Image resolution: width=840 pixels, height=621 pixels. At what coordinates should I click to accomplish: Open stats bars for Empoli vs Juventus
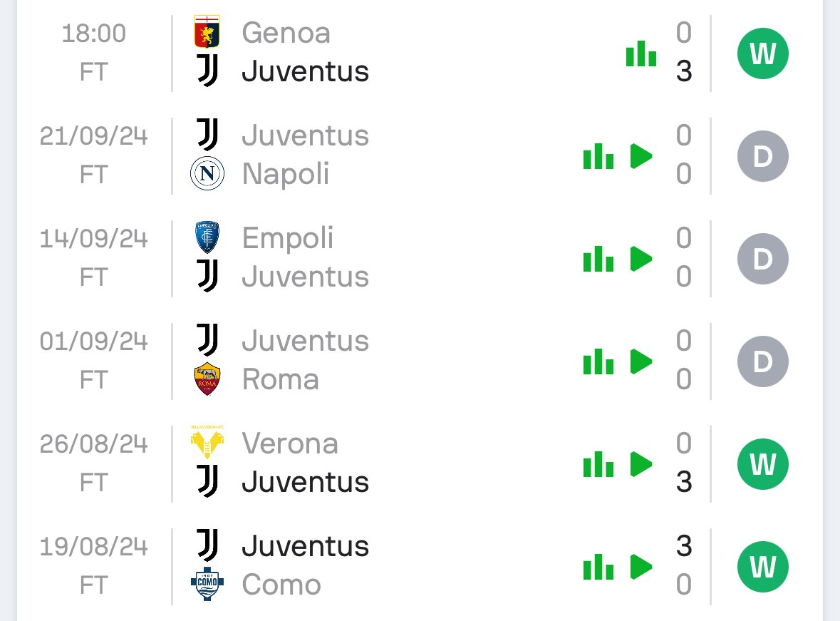tap(598, 259)
